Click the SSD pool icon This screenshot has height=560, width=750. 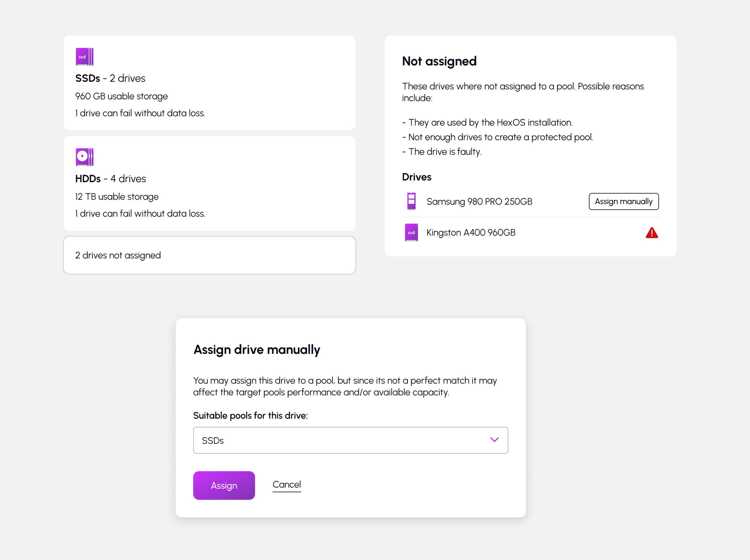[84, 57]
